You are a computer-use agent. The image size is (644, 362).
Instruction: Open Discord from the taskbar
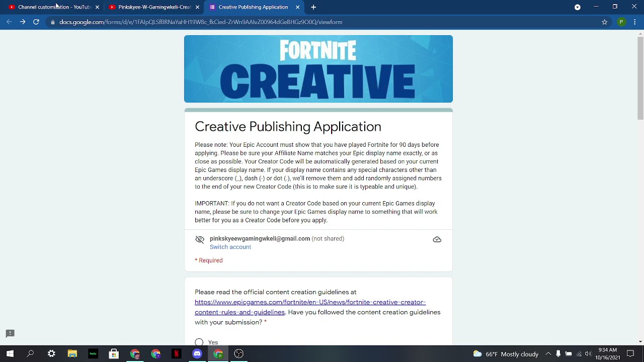pos(197,354)
